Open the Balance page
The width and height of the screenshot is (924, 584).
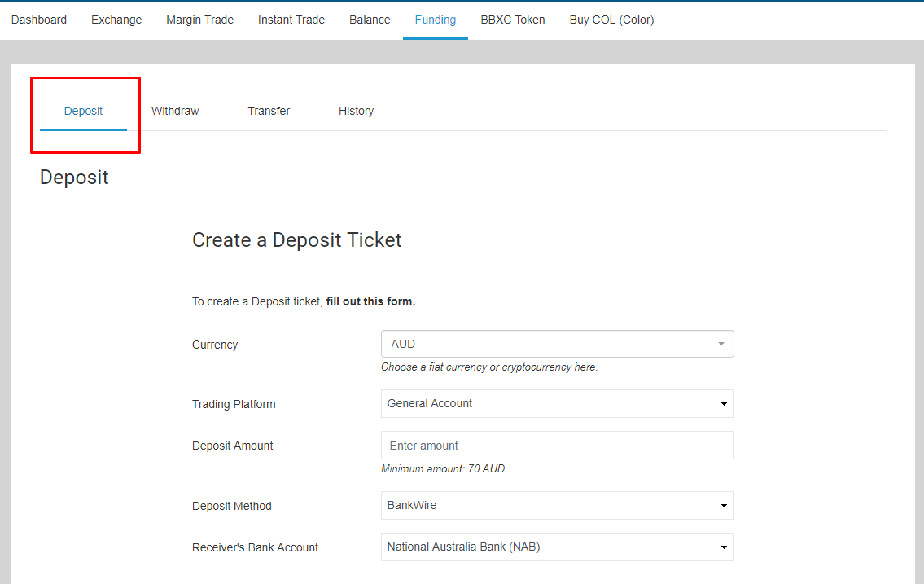(370, 20)
